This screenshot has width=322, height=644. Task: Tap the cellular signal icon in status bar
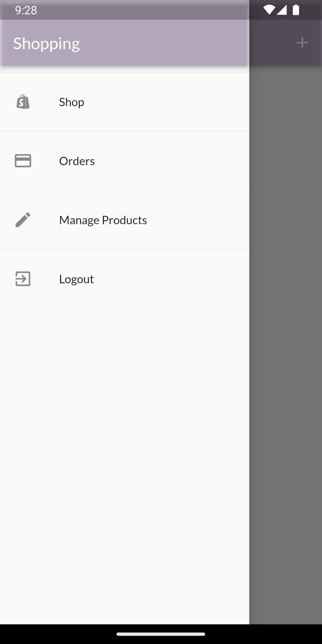(x=282, y=10)
